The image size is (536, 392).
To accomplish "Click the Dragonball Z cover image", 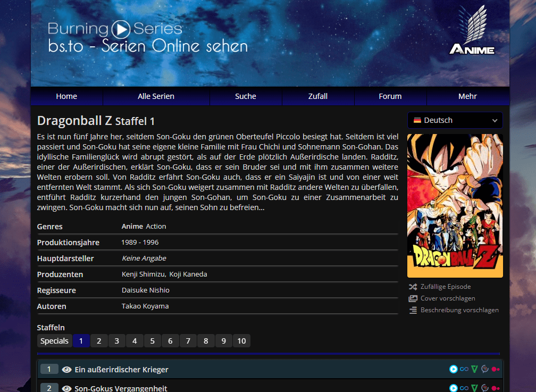I will point(455,205).
